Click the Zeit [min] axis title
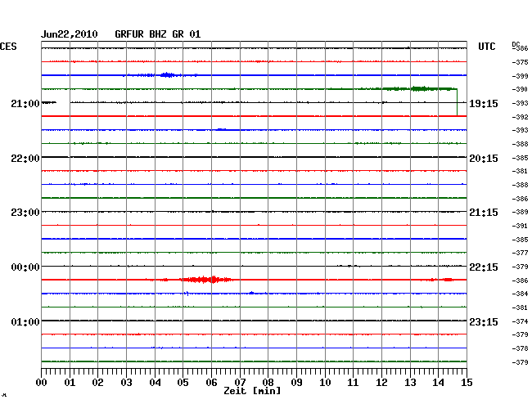The height and width of the screenshot is (404, 532). [252, 391]
